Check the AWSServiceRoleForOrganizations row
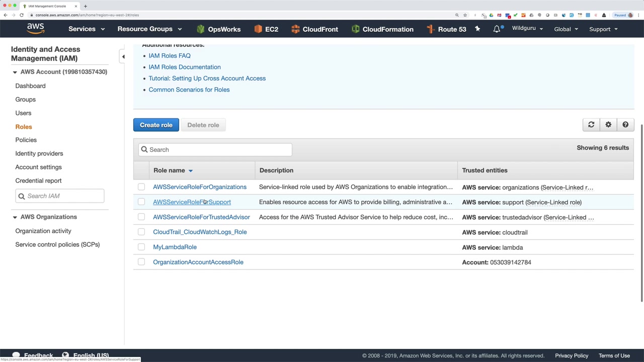 tap(141, 187)
